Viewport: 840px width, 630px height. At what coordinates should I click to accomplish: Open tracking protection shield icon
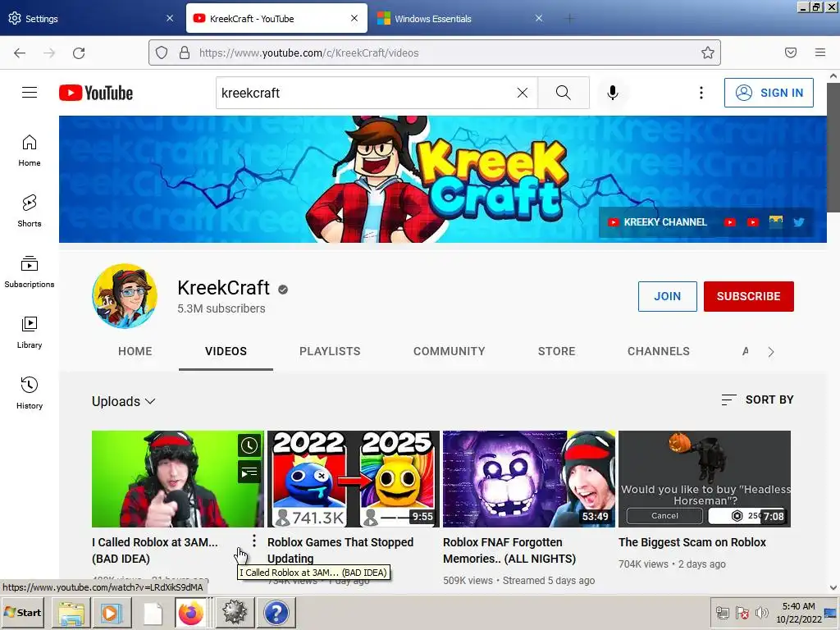[x=162, y=52]
